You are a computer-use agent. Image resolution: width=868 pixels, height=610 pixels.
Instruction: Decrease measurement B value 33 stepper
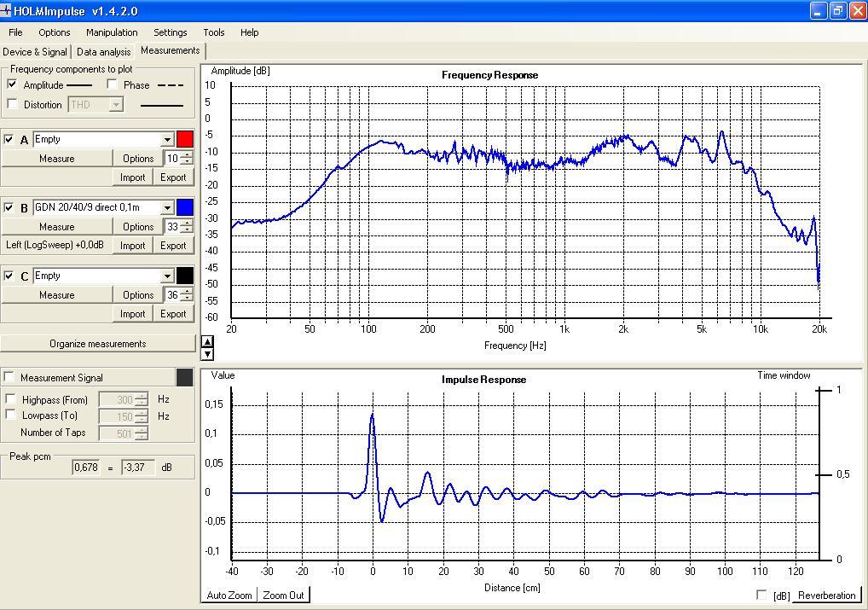click(187, 230)
